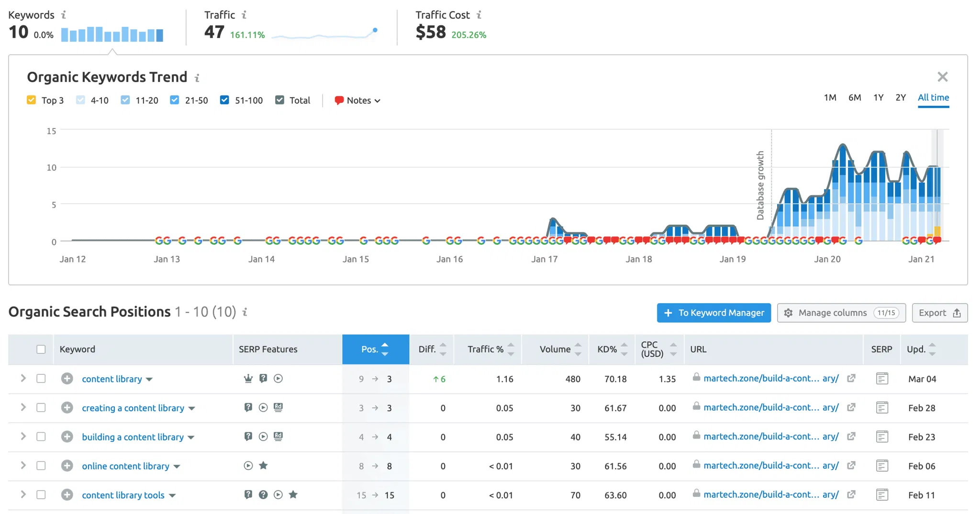The image size is (980, 514).
Task: Sort the table by Volume column
Action: point(555,349)
